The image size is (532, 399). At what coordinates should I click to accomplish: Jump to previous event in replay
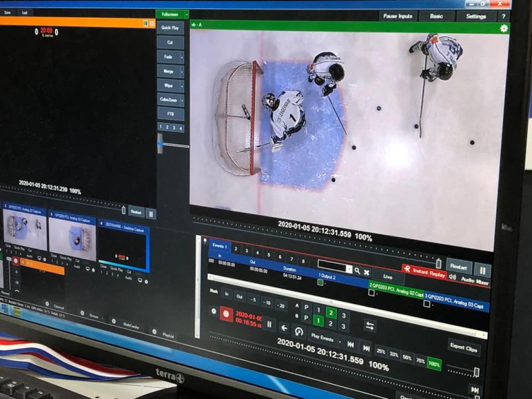(x=350, y=344)
